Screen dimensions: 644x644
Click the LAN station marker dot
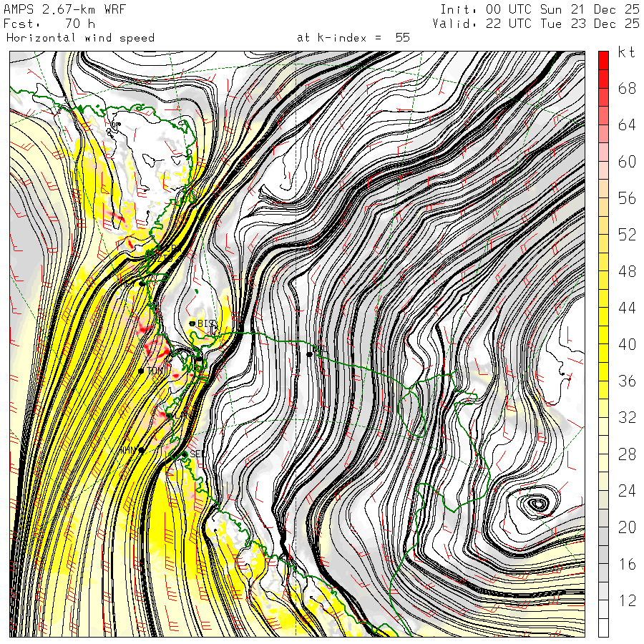(x=169, y=416)
